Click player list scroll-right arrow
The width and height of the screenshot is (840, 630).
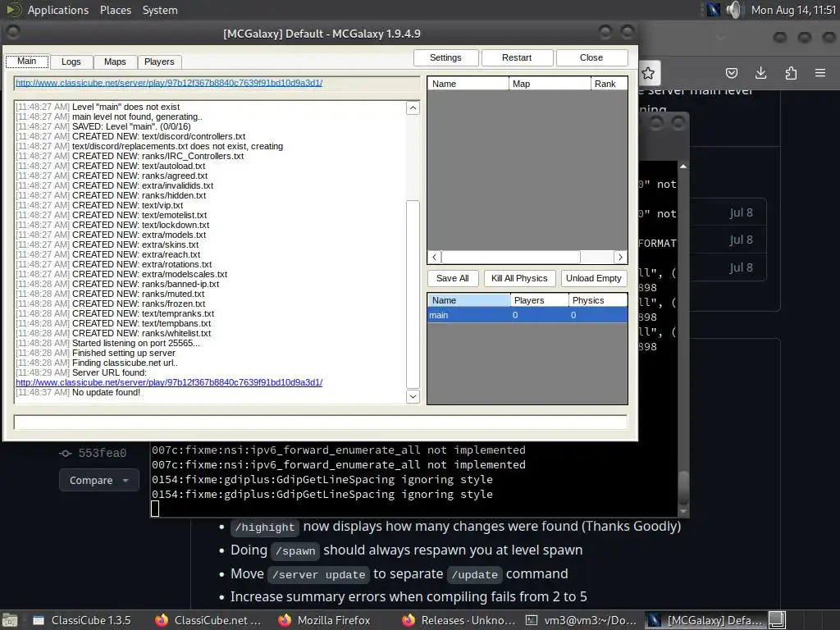(620, 257)
